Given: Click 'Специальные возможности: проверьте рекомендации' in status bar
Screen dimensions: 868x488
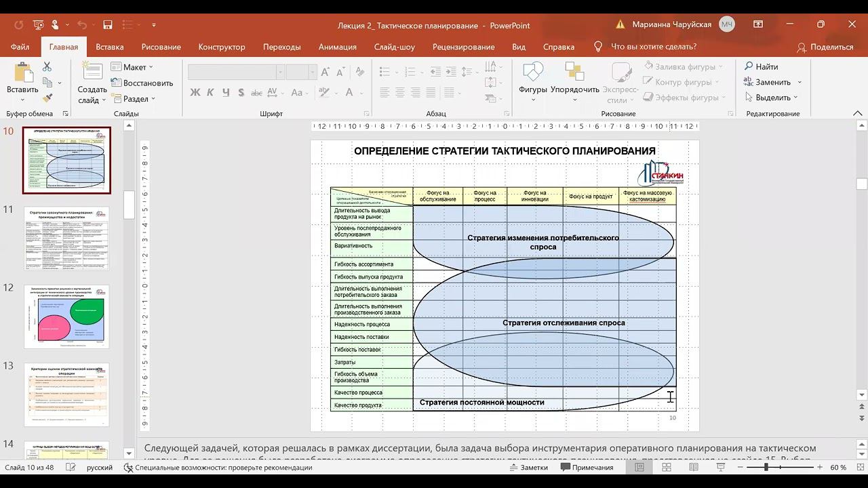Looking at the screenshot, I should (218, 468).
